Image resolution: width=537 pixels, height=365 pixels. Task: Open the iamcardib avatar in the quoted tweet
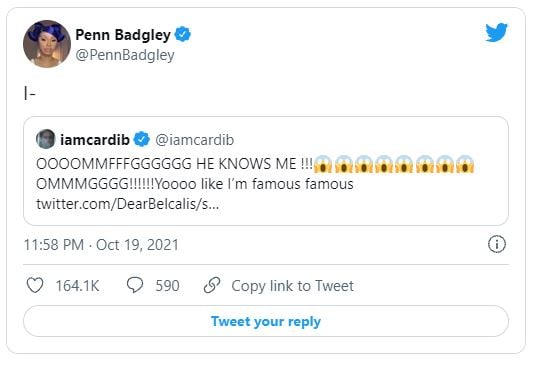click(46, 139)
